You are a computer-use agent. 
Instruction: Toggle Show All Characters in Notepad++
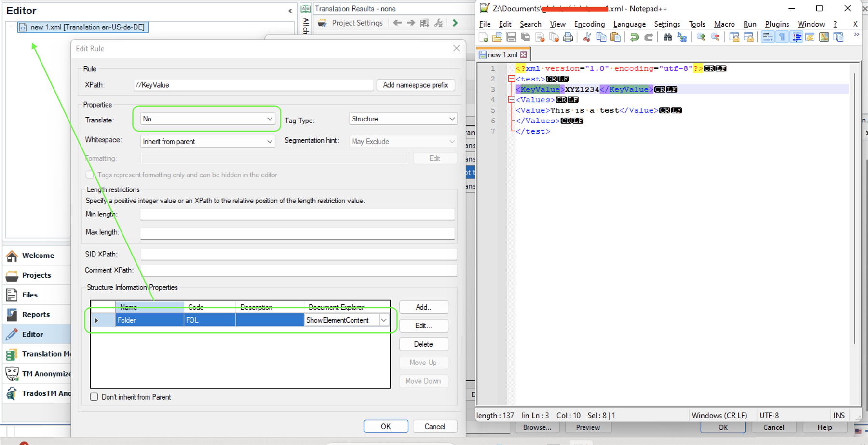click(782, 37)
